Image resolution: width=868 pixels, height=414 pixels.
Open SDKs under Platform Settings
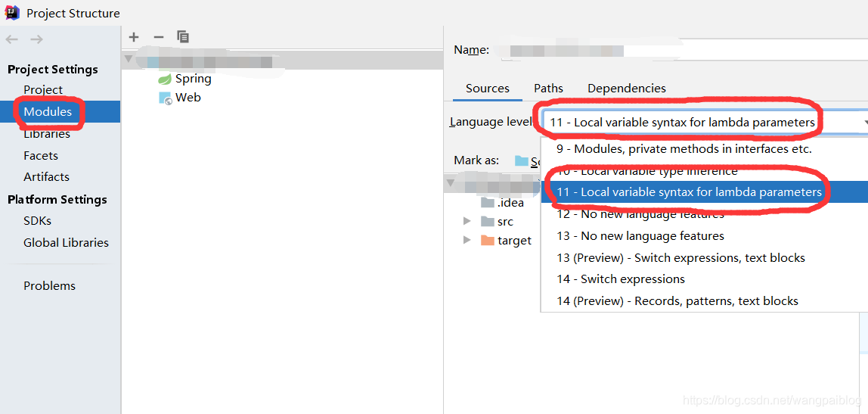point(37,220)
